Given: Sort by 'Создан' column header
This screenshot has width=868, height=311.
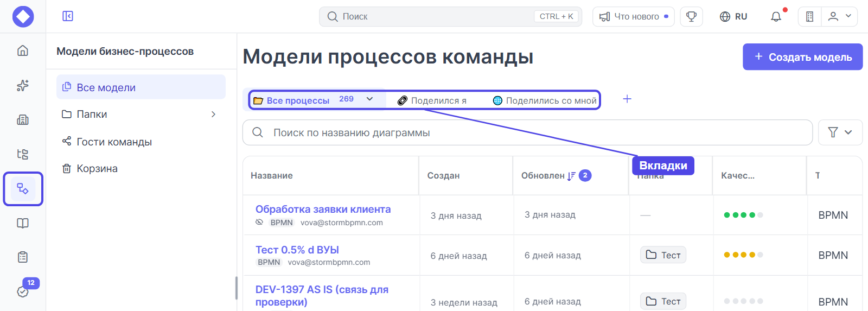Looking at the screenshot, I should point(443,175).
